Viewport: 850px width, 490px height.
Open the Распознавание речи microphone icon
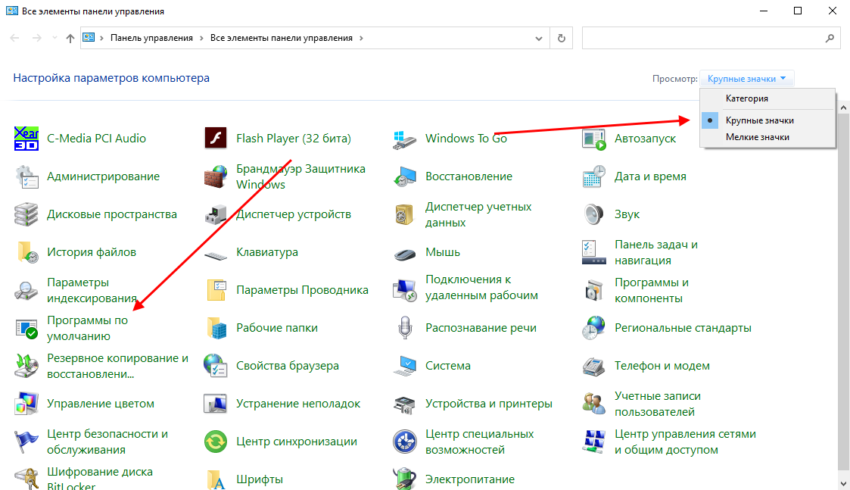click(x=405, y=328)
